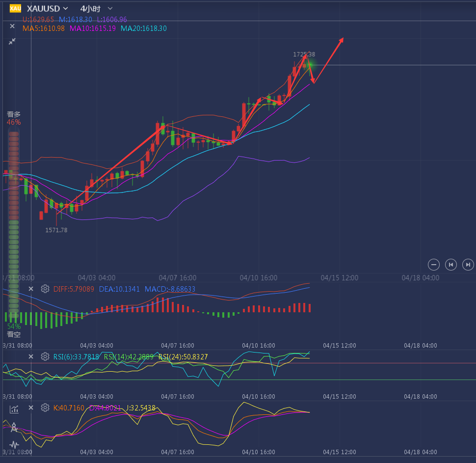The height and width of the screenshot is (463, 476).
Task: Open RSI indicator settings gear
Action: (x=45, y=356)
